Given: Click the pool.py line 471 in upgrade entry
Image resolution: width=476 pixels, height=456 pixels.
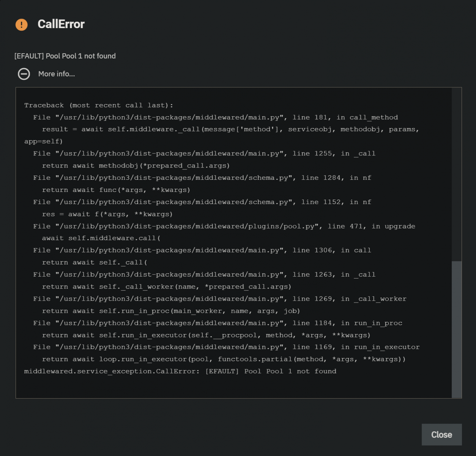Looking at the screenshot, I should (224, 226).
